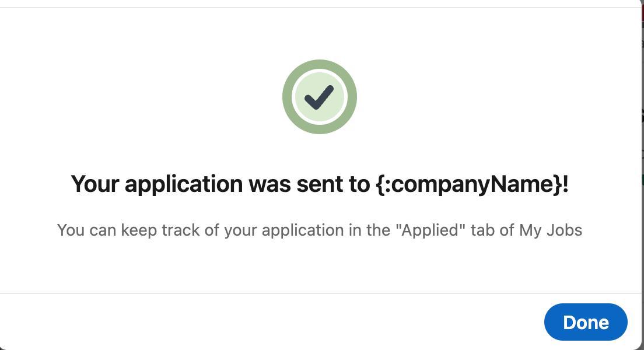Viewport: 644px width, 350px height.
Task: Click the blue Done button
Action: [x=586, y=322]
